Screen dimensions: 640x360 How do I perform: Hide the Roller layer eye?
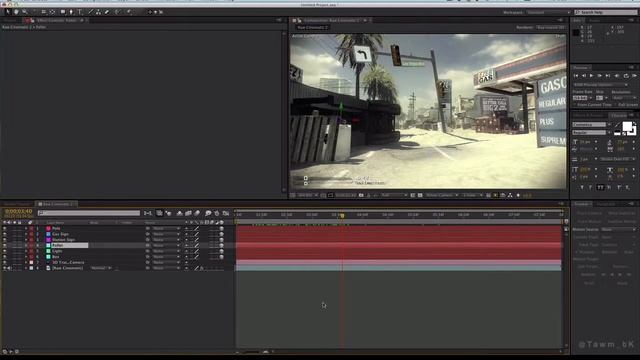[5, 246]
